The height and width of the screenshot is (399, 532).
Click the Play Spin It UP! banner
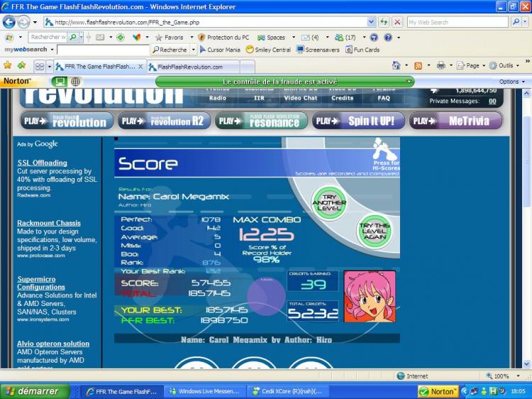point(358,121)
